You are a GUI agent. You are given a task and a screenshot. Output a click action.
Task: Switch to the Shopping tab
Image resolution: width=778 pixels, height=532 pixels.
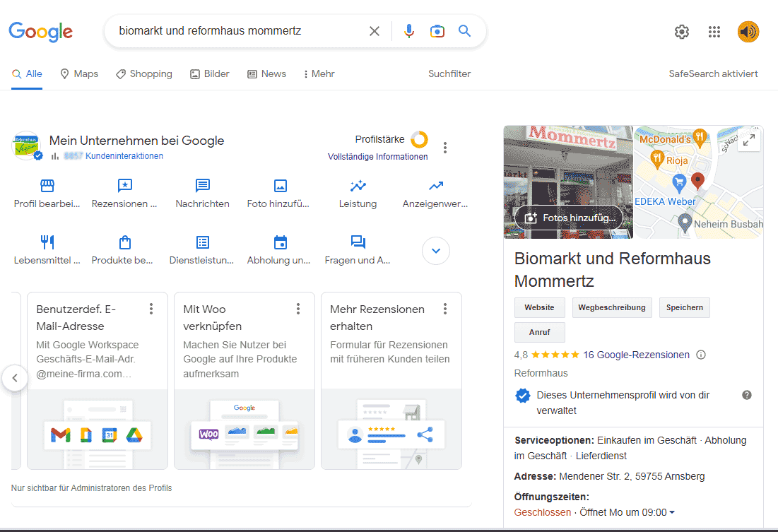pos(144,74)
